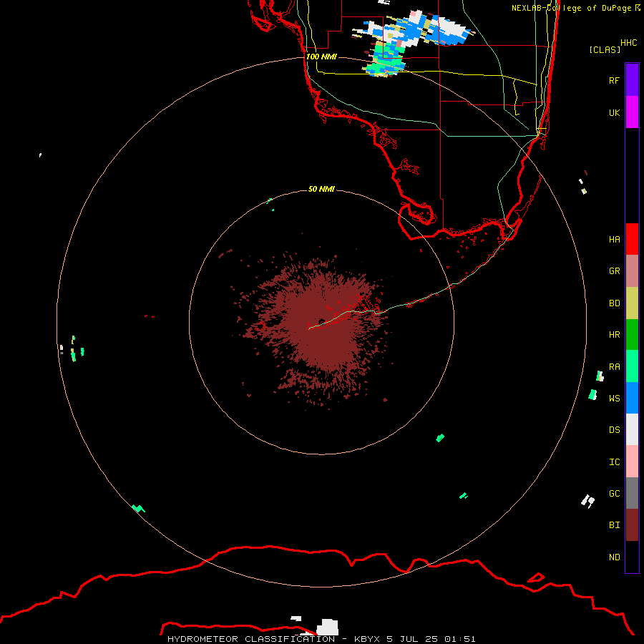644x644 pixels.
Task: Click the BD legend label
Action: [x=614, y=303]
